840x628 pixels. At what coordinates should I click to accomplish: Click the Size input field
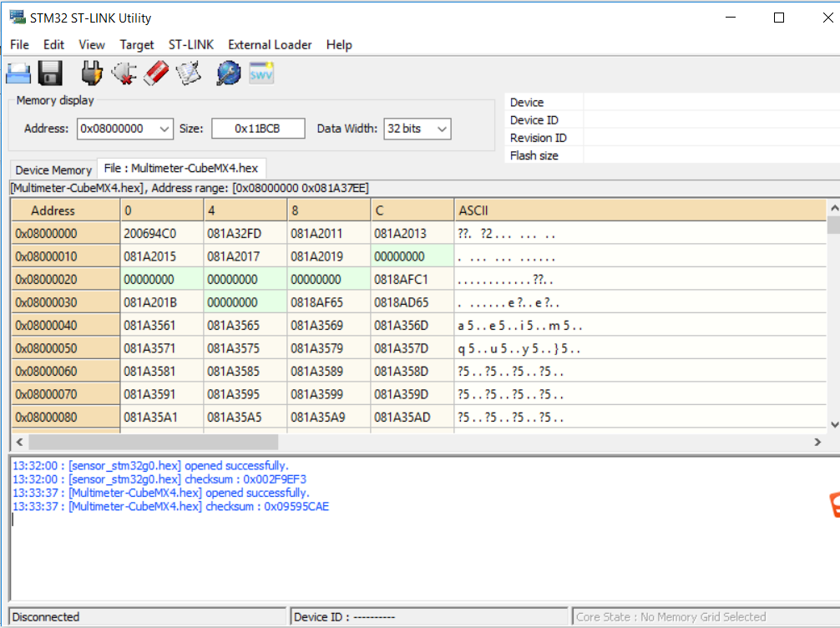(x=258, y=129)
